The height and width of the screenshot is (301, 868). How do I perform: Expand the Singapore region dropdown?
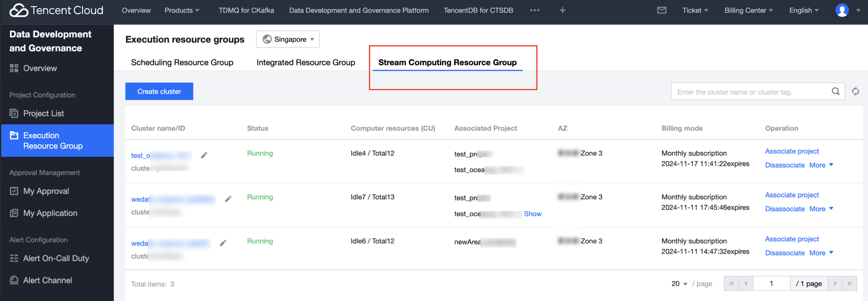click(288, 39)
